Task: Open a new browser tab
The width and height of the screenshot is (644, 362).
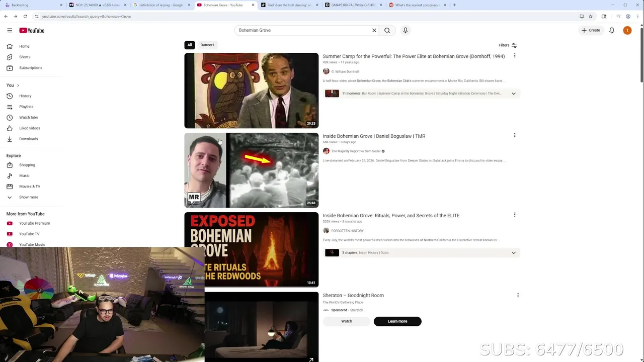Action: coord(454,5)
